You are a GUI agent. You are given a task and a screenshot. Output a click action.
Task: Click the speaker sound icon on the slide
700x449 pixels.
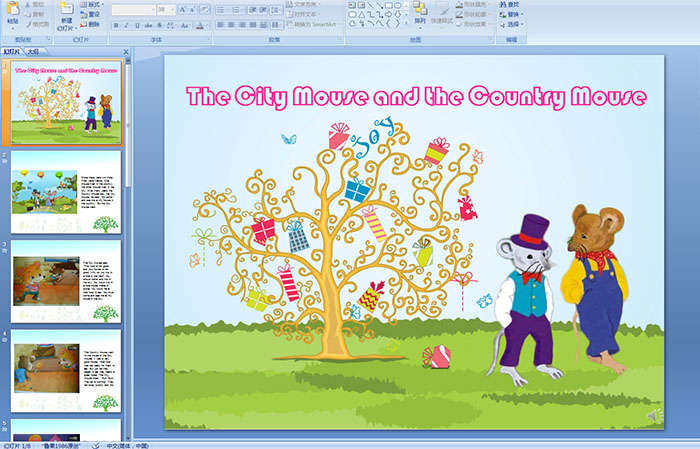tap(654, 414)
